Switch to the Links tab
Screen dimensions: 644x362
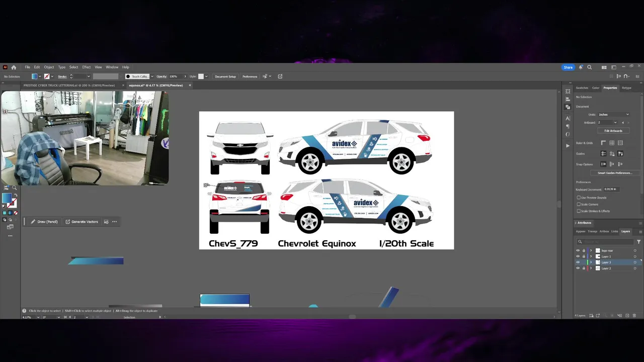point(615,231)
